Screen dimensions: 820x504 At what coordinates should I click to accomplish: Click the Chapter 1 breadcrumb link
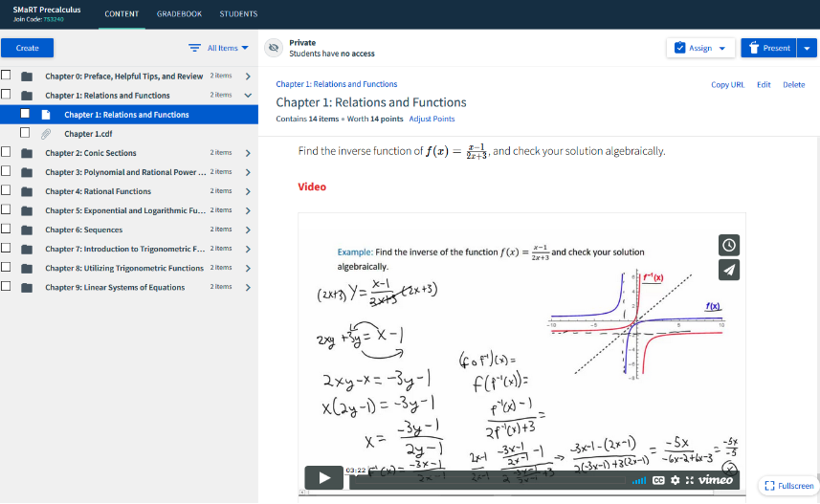pyautogui.click(x=336, y=84)
